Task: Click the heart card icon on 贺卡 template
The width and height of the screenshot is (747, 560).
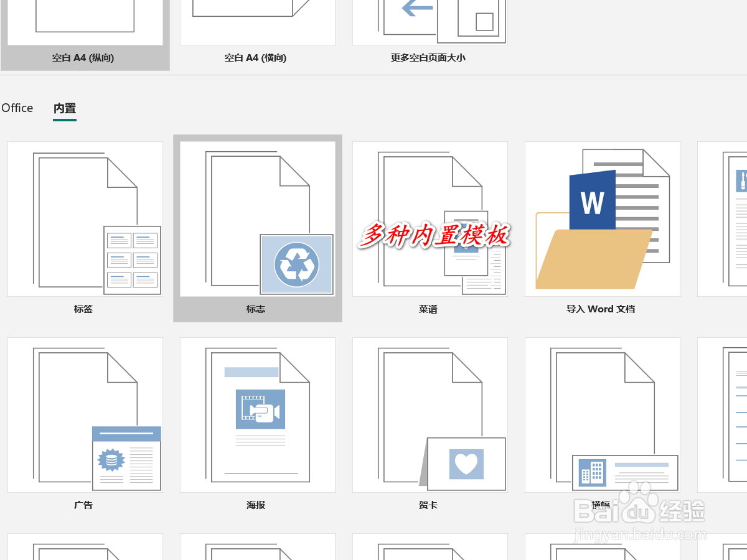Action: [x=466, y=464]
